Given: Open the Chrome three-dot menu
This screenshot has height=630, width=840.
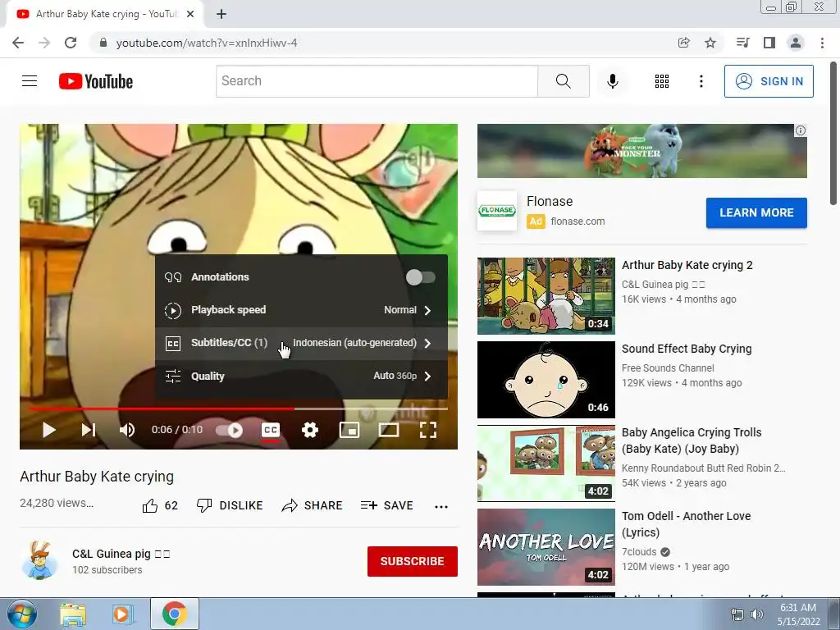Looking at the screenshot, I should coord(822,43).
